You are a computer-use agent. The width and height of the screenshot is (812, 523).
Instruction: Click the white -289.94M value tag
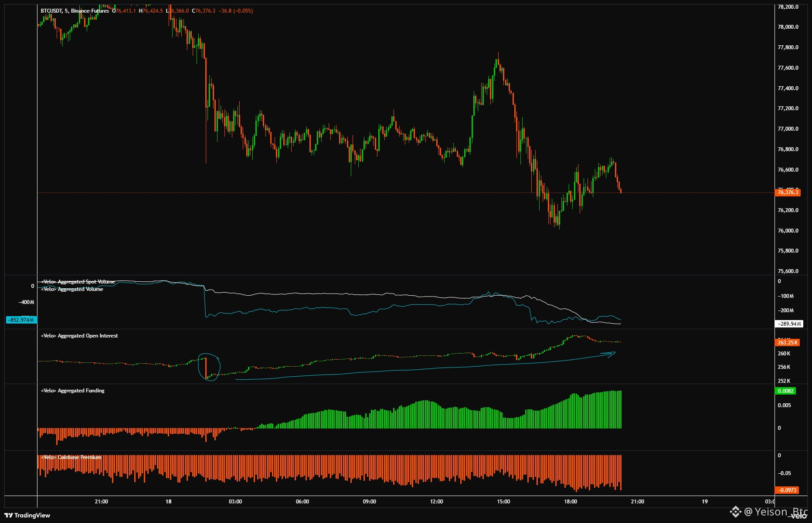[789, 324]
